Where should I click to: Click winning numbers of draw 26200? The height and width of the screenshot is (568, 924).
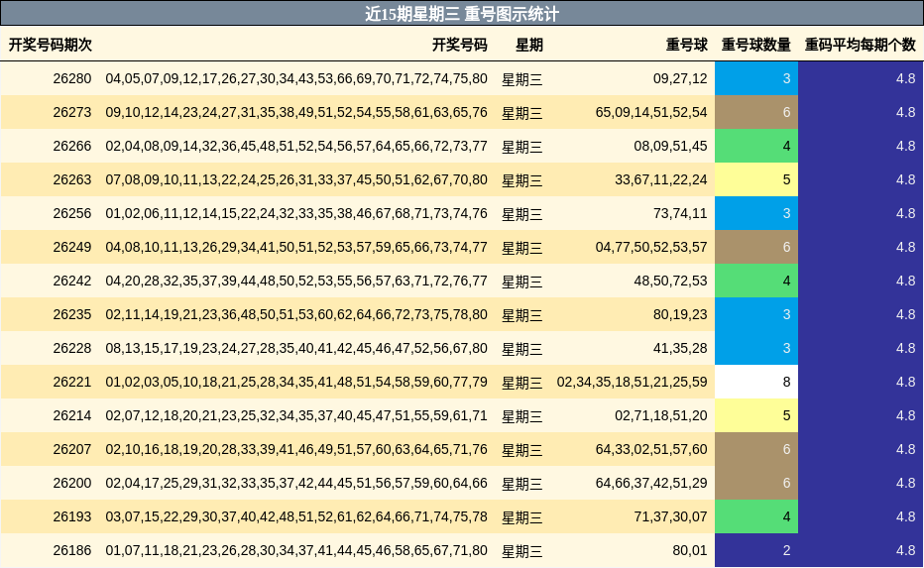[x=296, y=483]
